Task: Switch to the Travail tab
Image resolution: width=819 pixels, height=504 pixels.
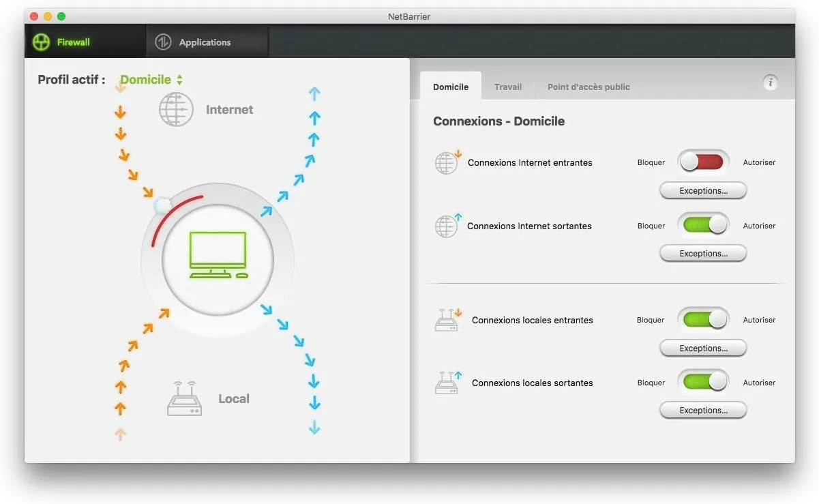Action: tap(508, 87)
